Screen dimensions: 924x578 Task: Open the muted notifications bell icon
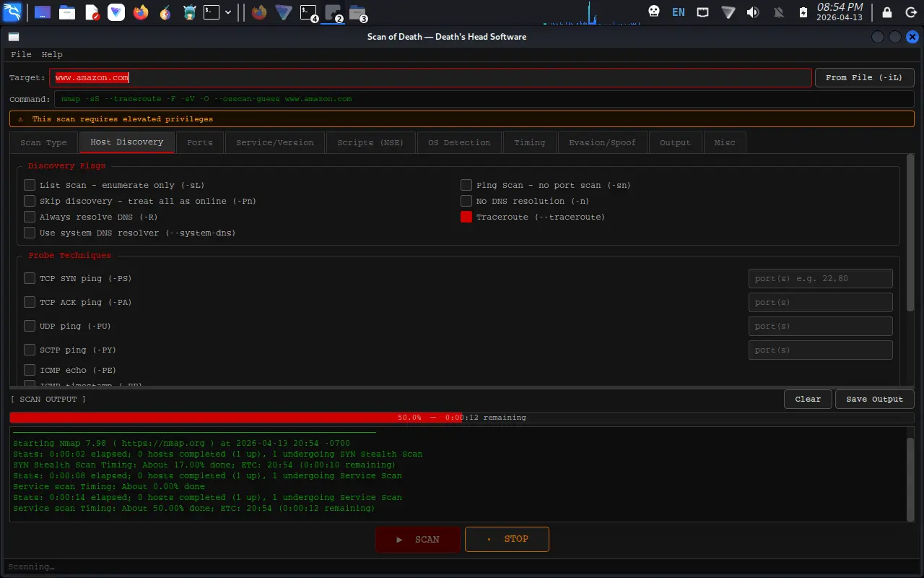(779, 12)
